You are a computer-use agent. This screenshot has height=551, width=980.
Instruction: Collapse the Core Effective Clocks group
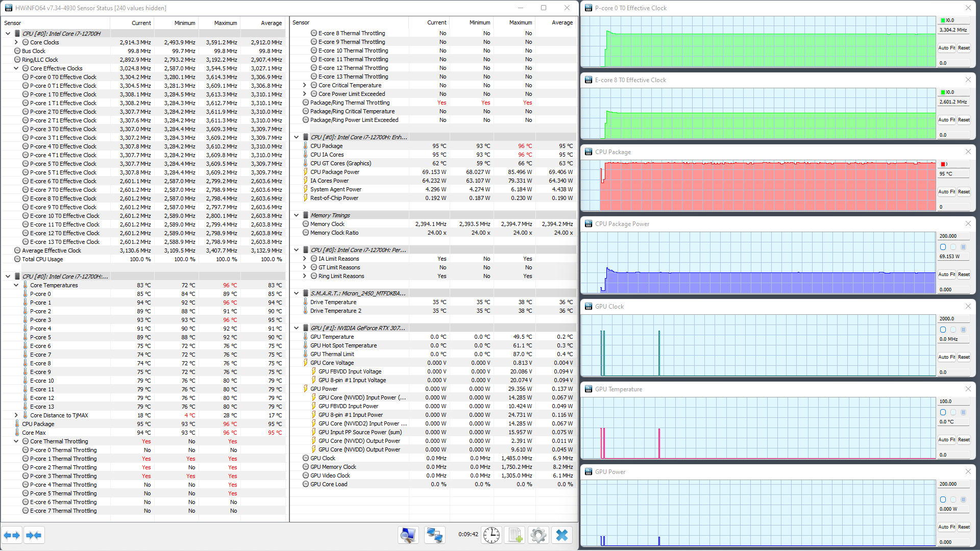pos(16,68)
